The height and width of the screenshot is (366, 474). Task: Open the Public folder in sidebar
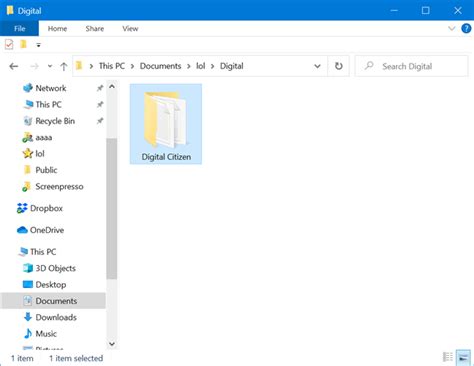tap(46, 170)
